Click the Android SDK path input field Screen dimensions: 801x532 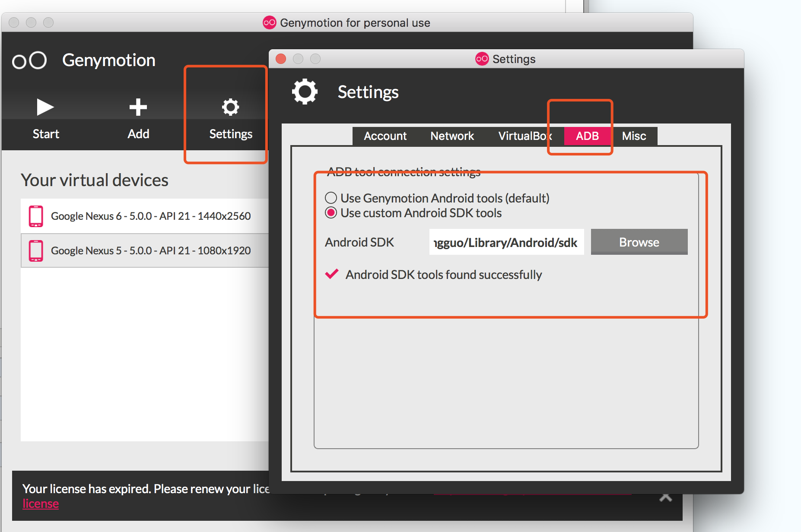click(506, 242)
